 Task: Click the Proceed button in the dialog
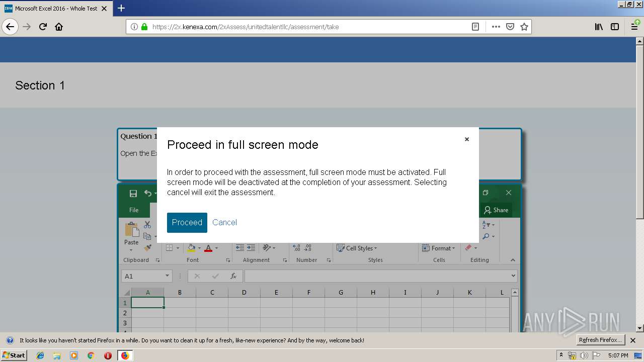click(x=187, y=222)
